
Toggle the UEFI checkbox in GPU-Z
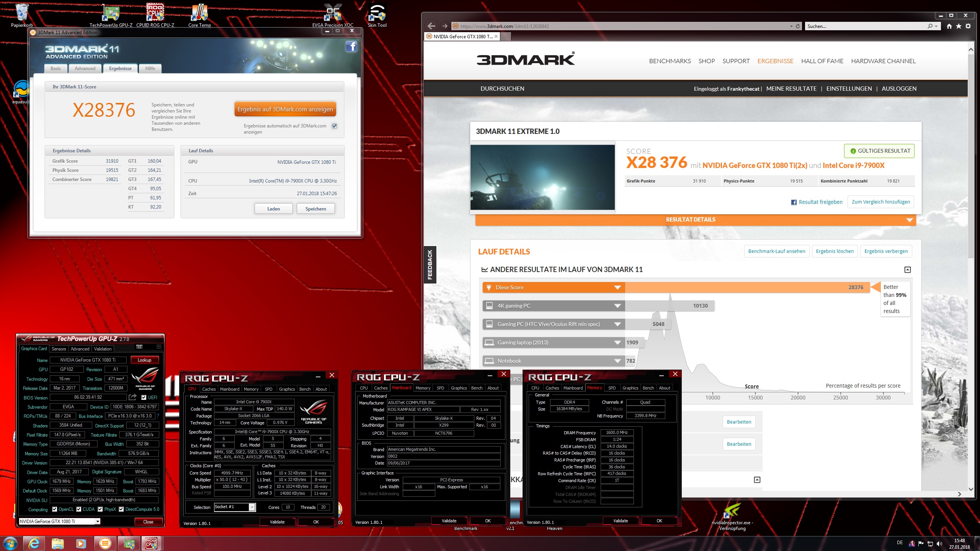144,397
